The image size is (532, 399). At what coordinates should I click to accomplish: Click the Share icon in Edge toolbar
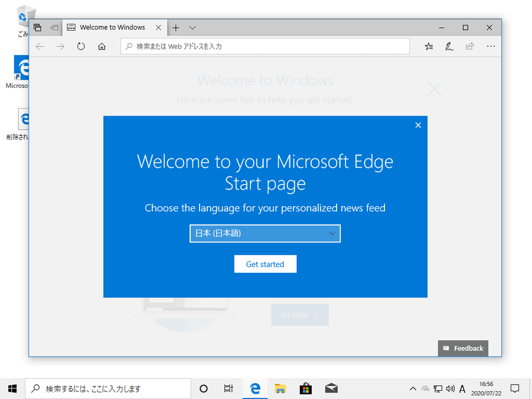pos(470,46)
